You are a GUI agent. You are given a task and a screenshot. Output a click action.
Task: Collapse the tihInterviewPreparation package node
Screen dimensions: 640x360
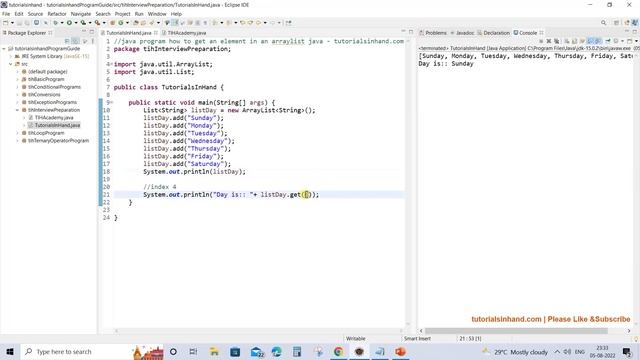point(17,110)
